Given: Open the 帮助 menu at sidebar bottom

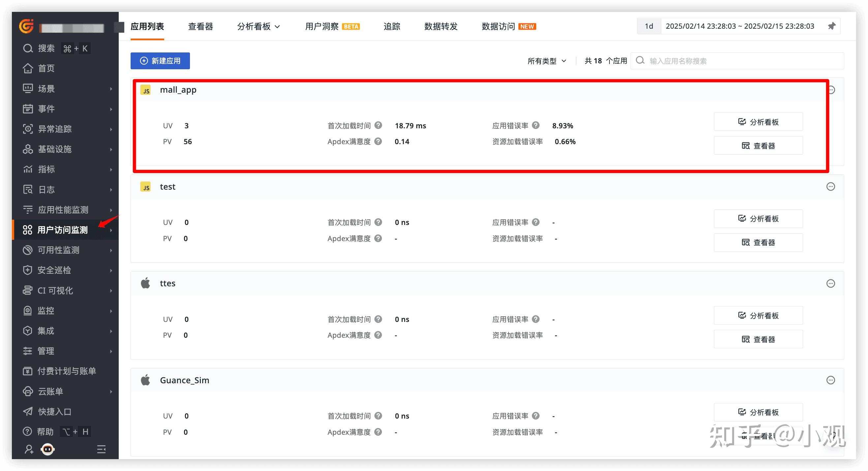Looking at the screenshot, I should (x=46, y=431).
